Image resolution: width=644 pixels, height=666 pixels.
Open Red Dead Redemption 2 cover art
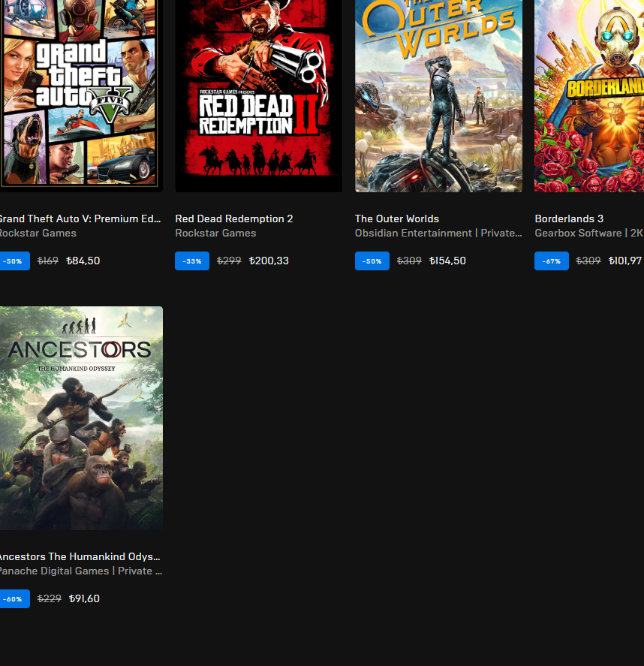click(258, 96)
